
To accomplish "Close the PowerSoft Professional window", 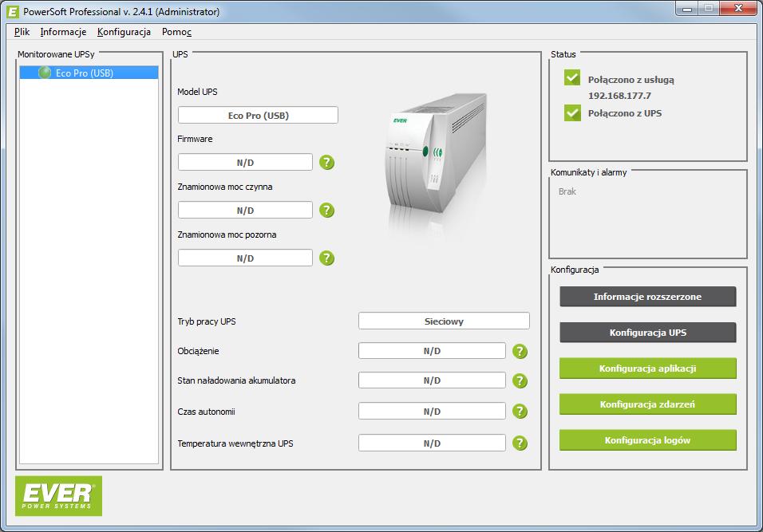I will 738,8.
